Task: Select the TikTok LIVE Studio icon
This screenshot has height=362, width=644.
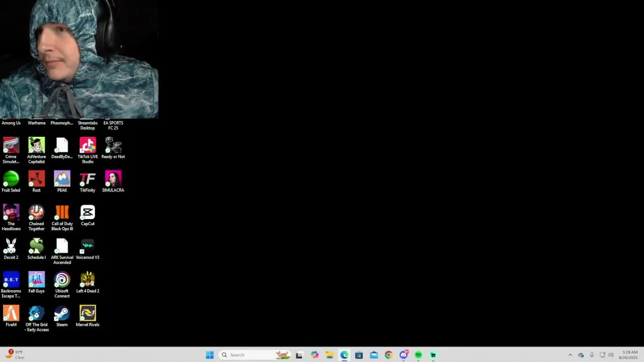Action: pos(88,150)
